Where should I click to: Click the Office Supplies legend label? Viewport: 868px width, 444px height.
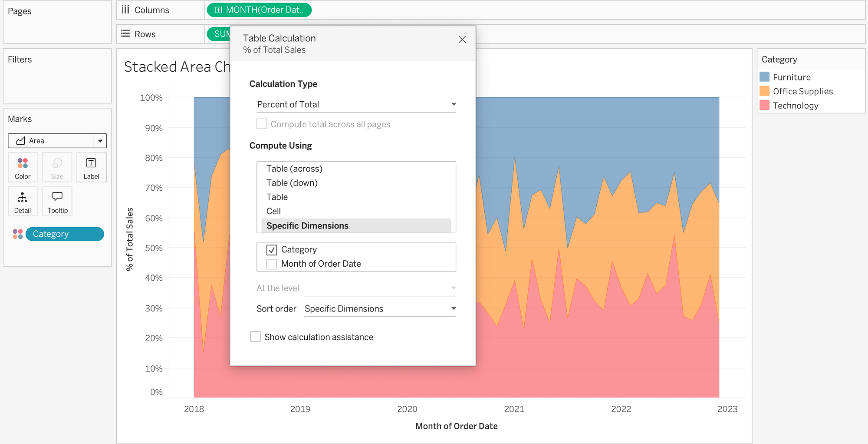(803, 91)
